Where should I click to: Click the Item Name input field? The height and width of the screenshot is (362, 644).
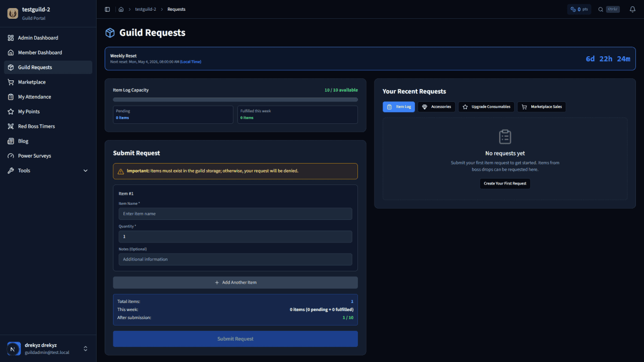coord(235,213)
